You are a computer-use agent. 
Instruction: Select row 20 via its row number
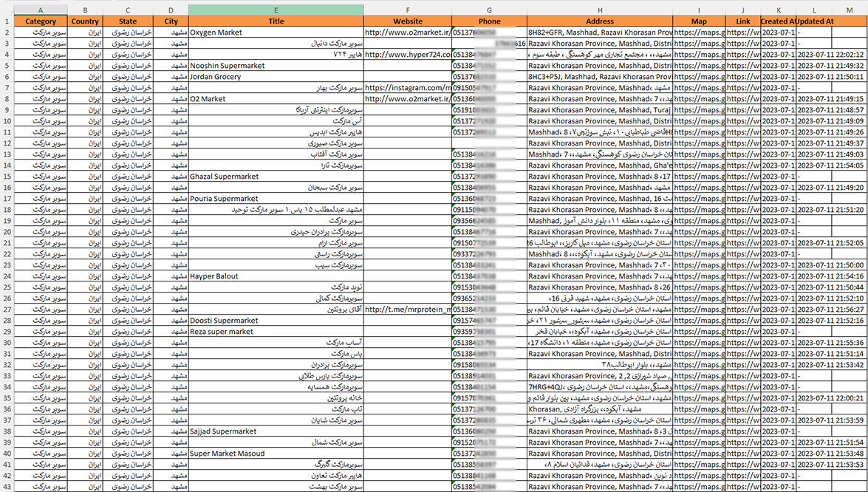coord(7,231)
